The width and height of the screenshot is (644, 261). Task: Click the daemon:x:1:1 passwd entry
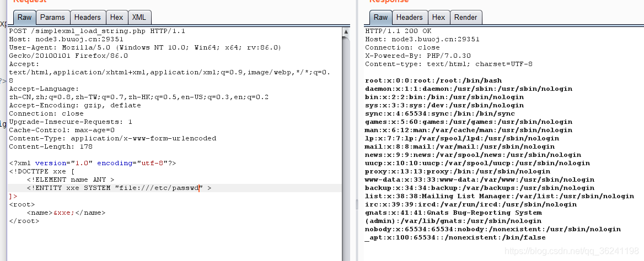click(469, 89)
